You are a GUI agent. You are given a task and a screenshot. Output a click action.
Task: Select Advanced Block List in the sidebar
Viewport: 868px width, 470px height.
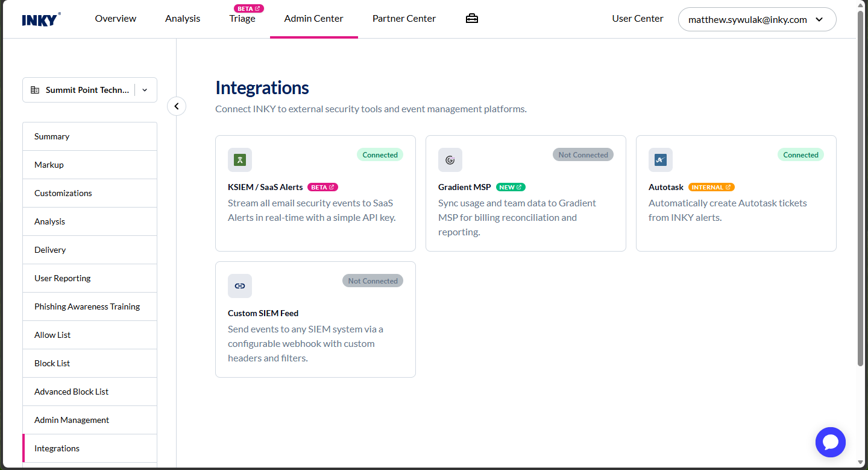90,392
